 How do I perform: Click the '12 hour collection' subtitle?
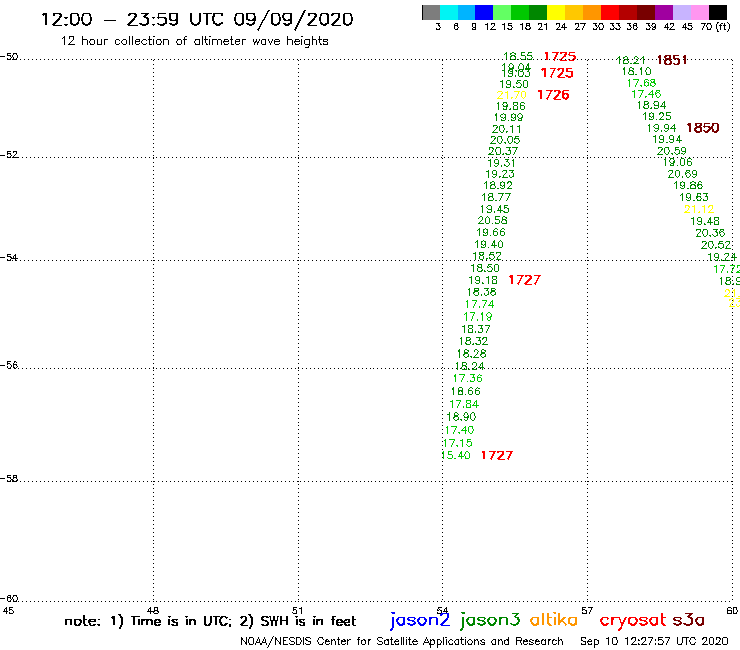pos(194,41)
